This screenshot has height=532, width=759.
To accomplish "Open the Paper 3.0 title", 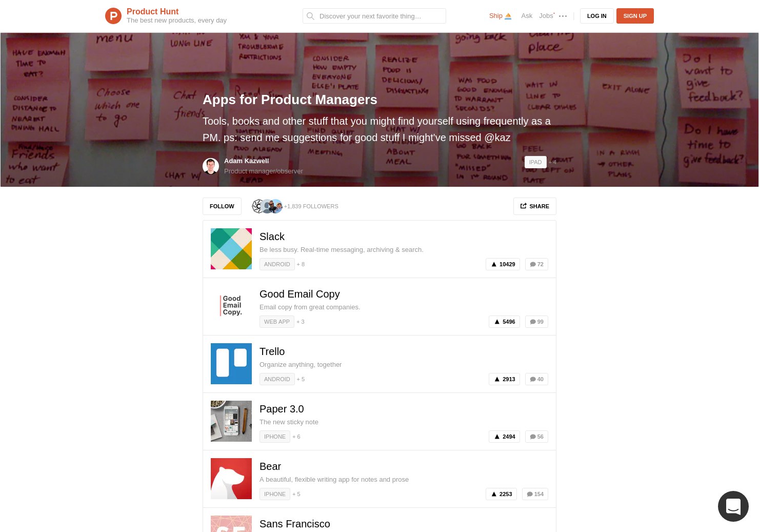I will 282,409.
